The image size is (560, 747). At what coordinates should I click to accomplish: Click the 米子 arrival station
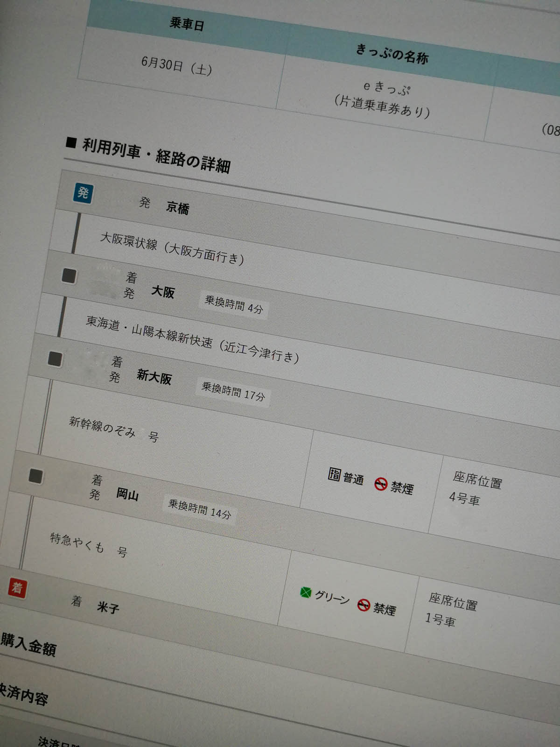point(108,607)
